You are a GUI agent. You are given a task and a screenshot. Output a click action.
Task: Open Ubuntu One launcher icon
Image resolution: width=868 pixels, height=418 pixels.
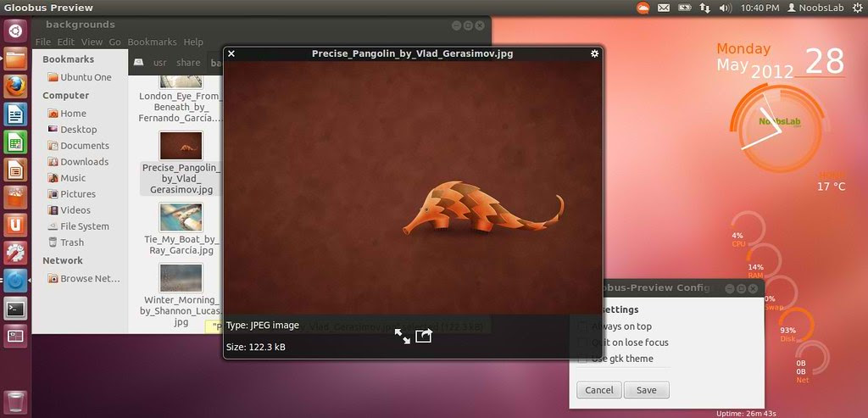click(15, 226)
